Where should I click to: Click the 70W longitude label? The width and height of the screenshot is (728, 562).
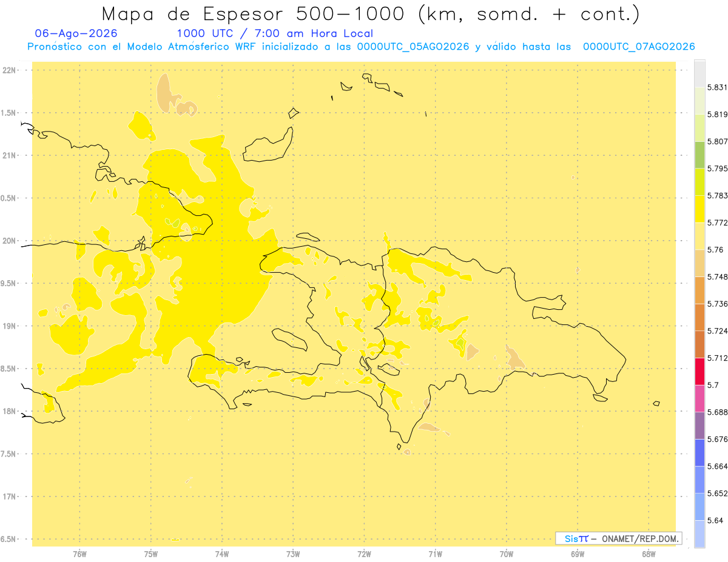coord(507,554)
